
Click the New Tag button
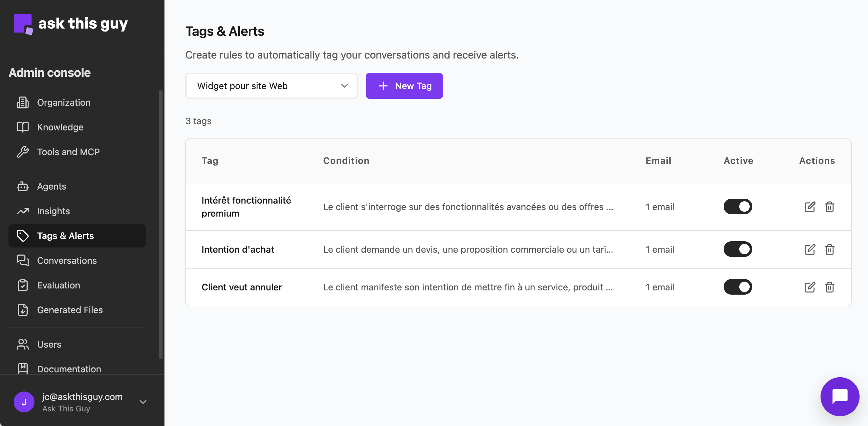tap(404, 86)
